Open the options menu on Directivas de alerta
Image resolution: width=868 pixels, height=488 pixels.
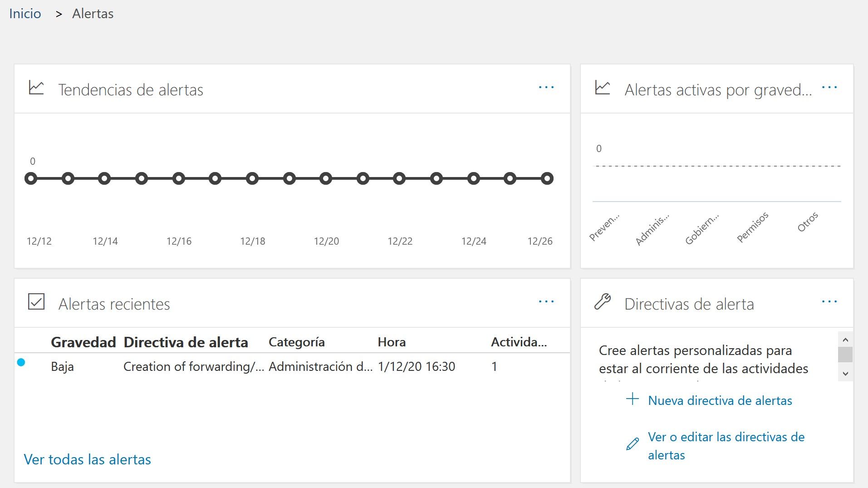(829, 301)
